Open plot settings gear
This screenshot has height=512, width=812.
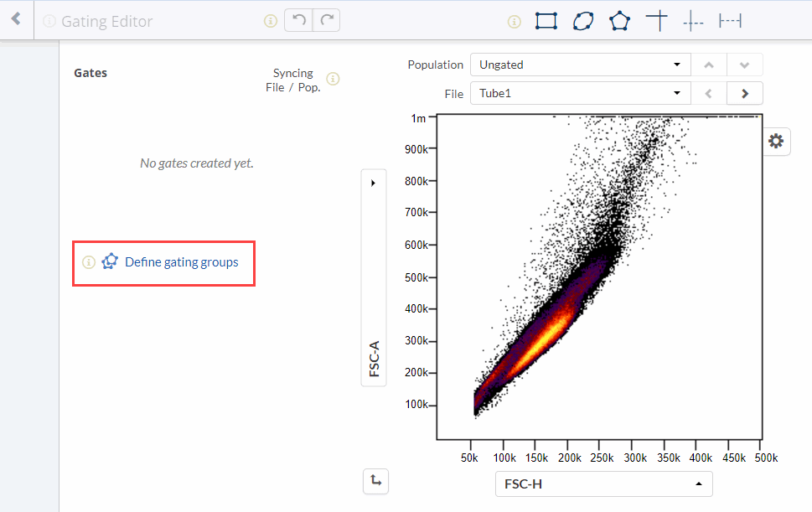click(x=776, y=142)
